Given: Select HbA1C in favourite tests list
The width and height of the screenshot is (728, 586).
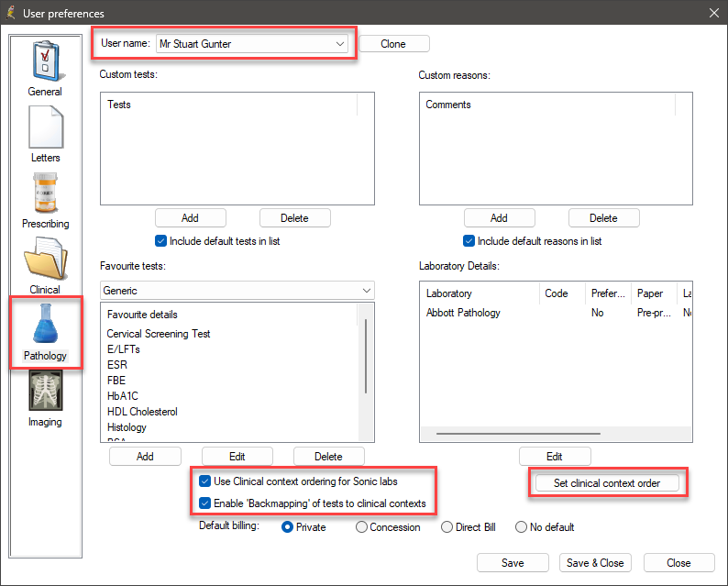Looking at the screenshot, I should (123, 396).
